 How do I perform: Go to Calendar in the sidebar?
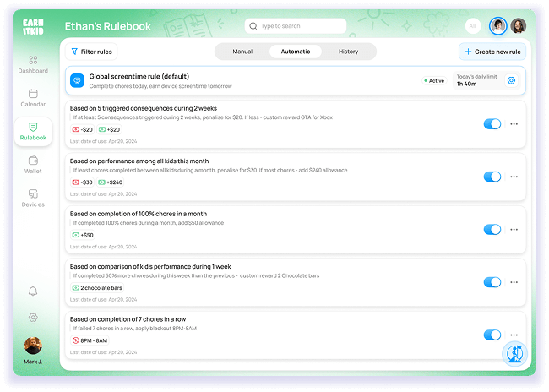click(33, 94)
